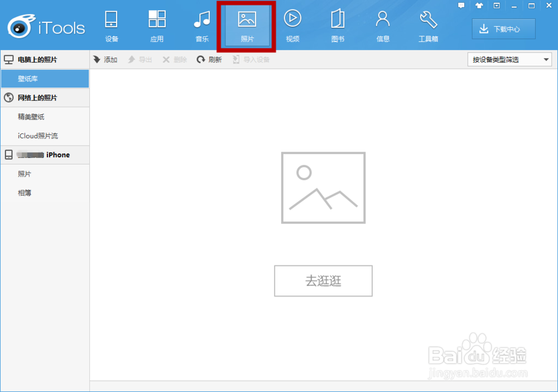The image size is (558, 392).
Task: Collapse the iPhone device section
Action: 45,154
